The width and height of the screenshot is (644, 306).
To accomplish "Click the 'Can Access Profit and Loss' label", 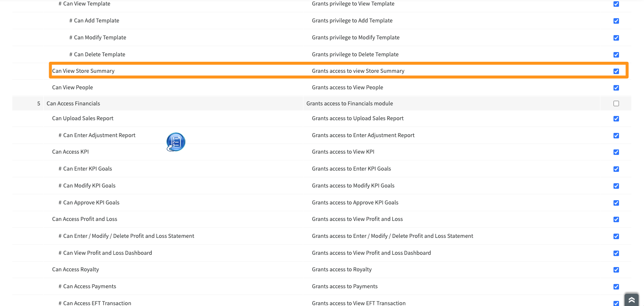I will click(85, 219).
